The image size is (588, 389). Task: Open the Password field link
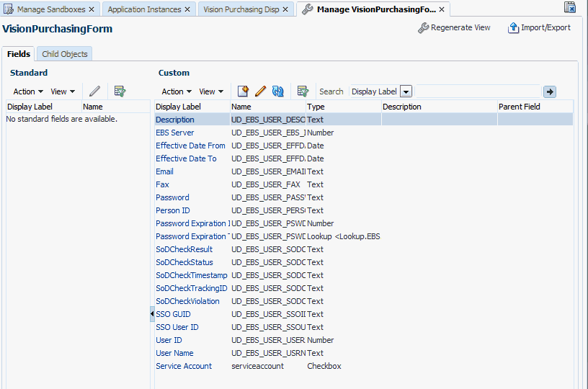(x=172, y=197)
